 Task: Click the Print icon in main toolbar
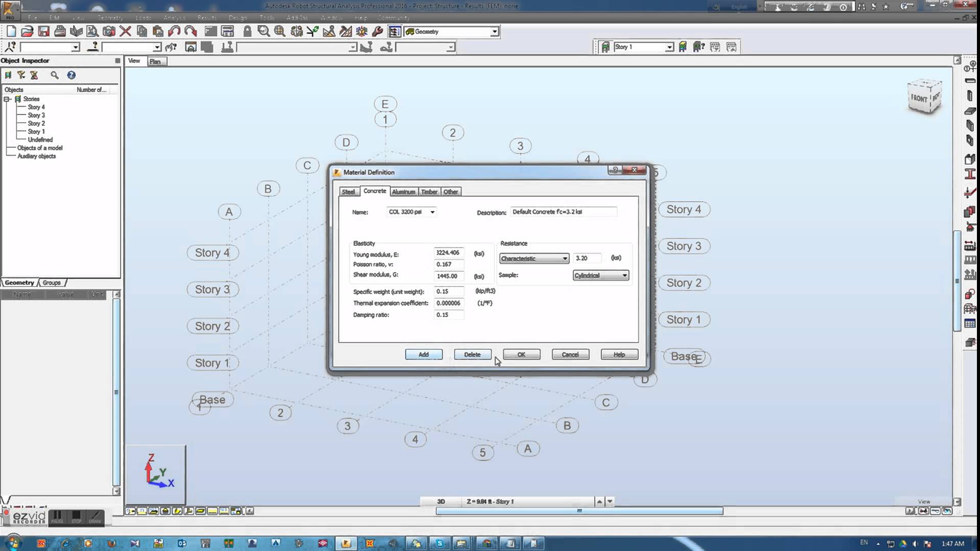[x=60, y=32]
